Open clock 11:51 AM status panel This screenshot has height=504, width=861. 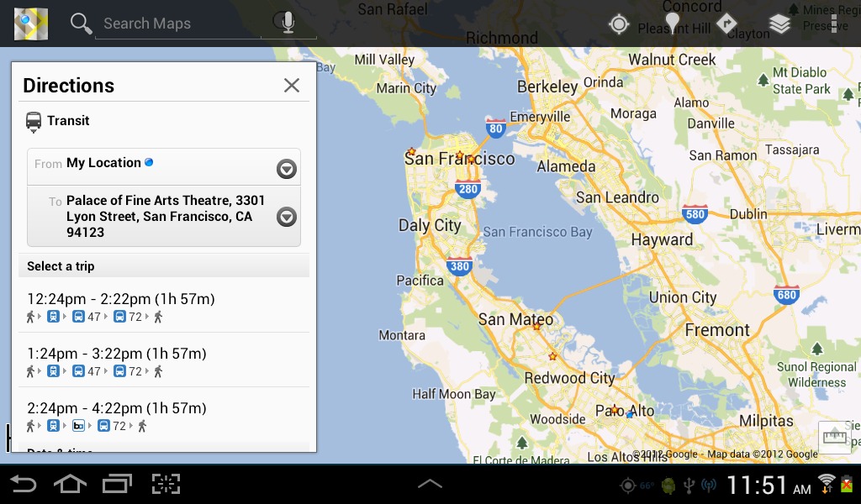769,486
